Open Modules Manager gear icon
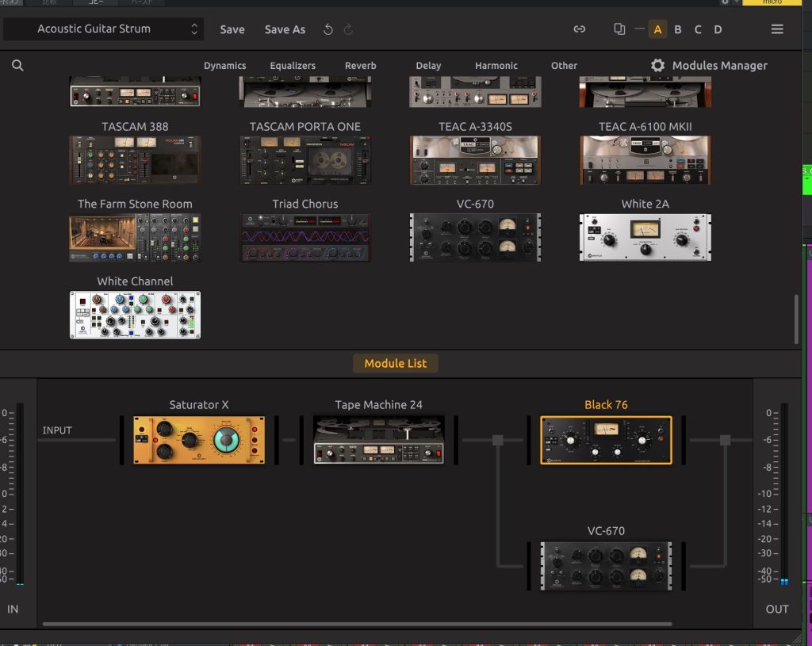The width and height of the screenshot is (812, 646). tap(657, 66)
